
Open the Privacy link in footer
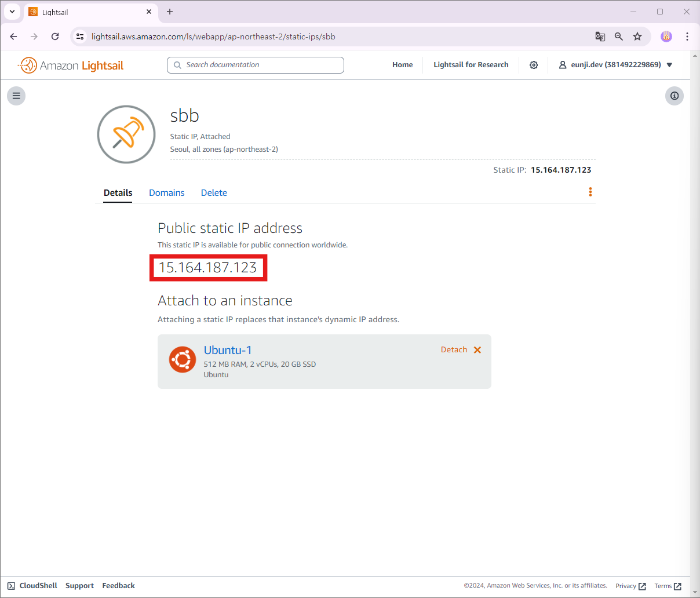630,586
